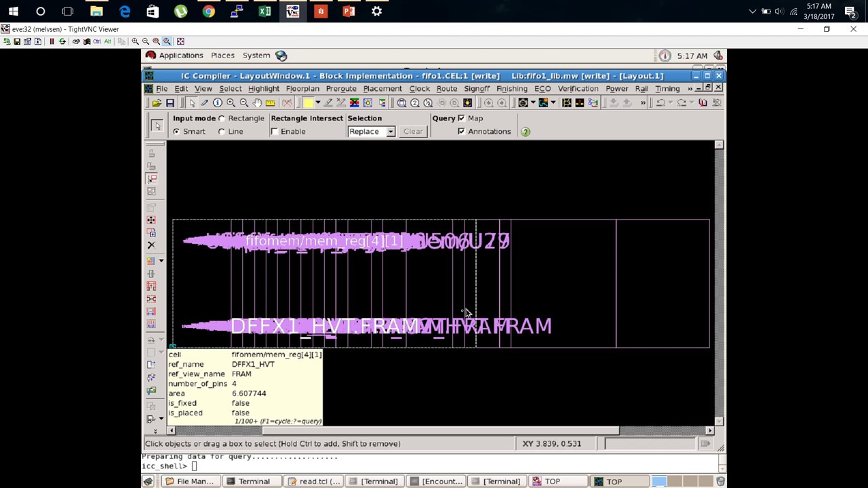The image size is (868, 488).
Task: Click Windows Start button
Action: pos(13,12)
